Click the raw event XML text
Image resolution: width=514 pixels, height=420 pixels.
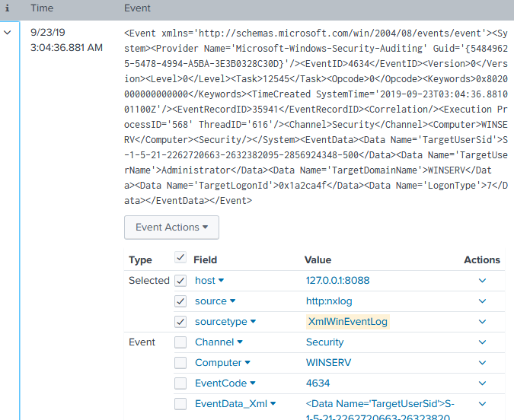coord(316,117)
